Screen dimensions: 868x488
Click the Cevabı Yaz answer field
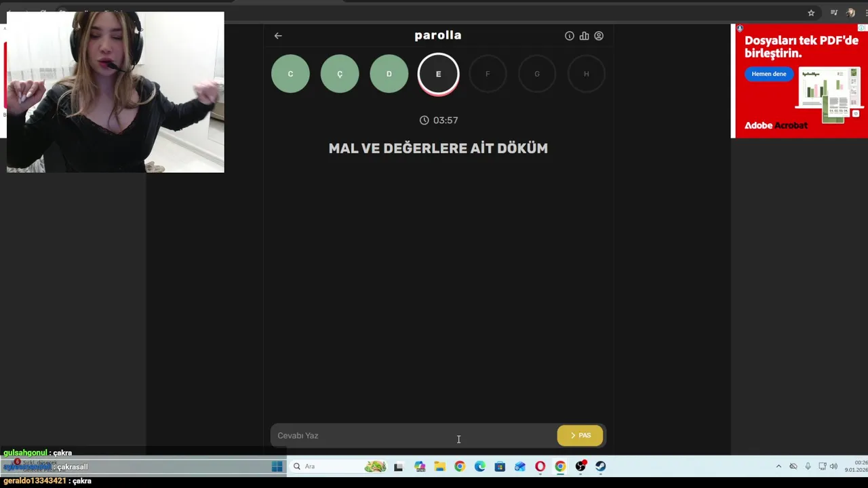tap(413, 436)
